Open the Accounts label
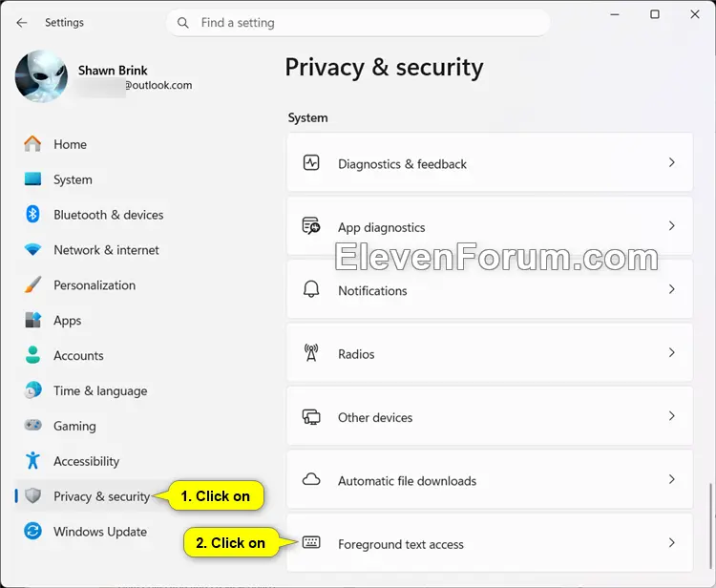Screen dimensions: 716x588 click(78, 356)
